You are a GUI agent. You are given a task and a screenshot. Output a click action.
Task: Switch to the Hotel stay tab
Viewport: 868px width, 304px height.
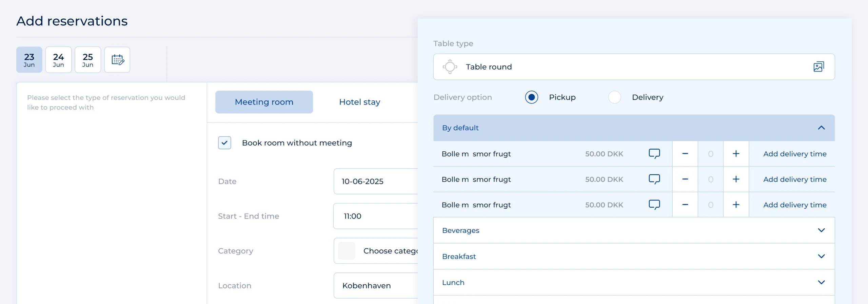[360, 102]
